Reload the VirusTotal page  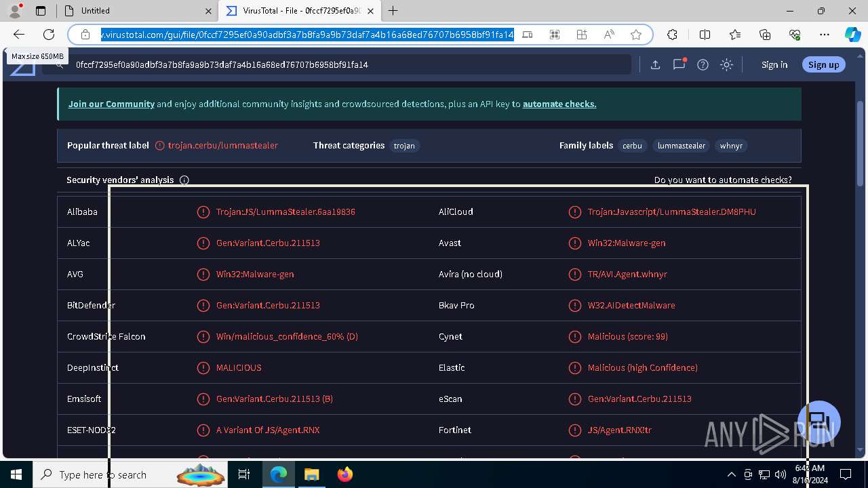(x=49, y=35)
